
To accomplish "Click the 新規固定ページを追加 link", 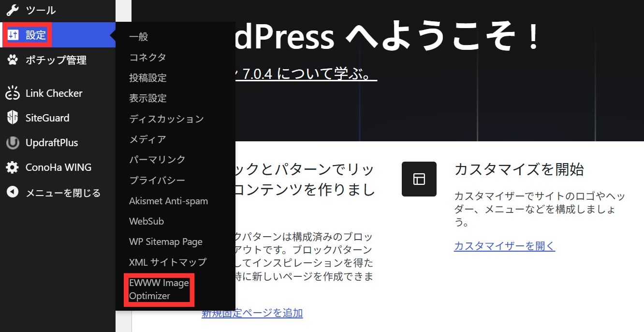I will pyautogui.click(x=252, y=313).
